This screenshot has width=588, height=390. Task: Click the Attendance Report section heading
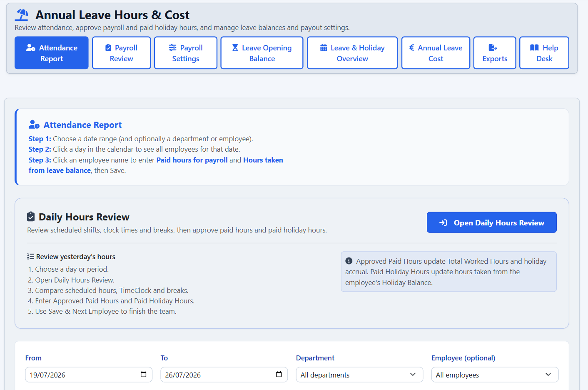82,125
